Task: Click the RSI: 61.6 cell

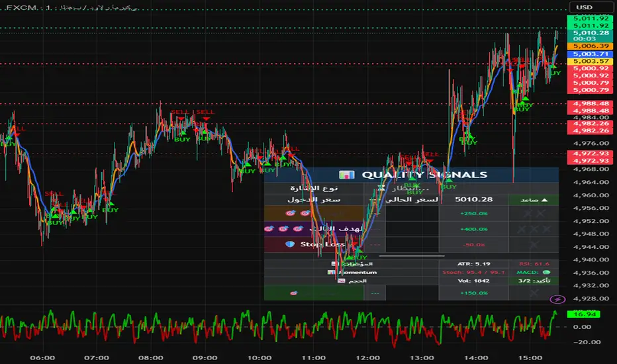Action: click(x=534, y=263)
